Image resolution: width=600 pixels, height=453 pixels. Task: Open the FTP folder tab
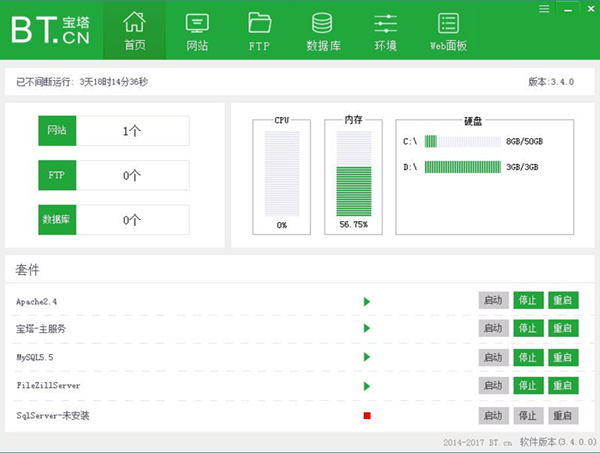pos(259,31)
